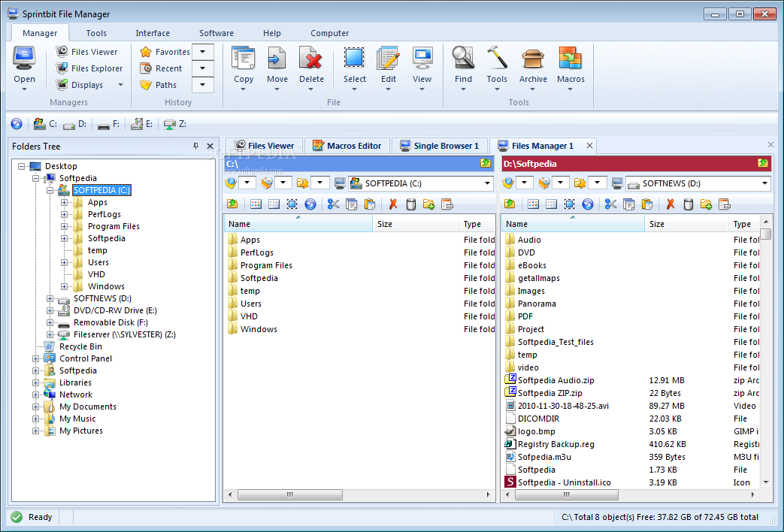Switch to the Single Browser 1 tab
Viewport: 784px width, 532px height.
pyautogui.click(x=440, y=146)
